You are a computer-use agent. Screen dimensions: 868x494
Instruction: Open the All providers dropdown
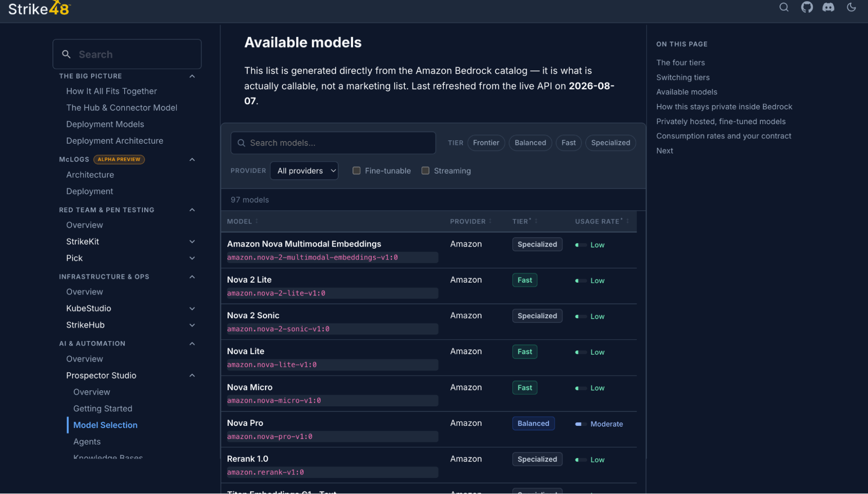coord(304,171)
